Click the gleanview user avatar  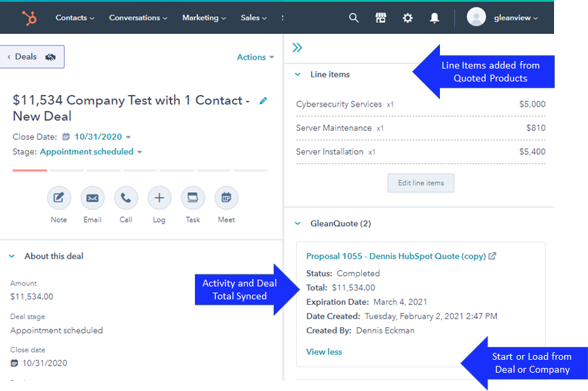pyautogui.click(x=476, y=17)
